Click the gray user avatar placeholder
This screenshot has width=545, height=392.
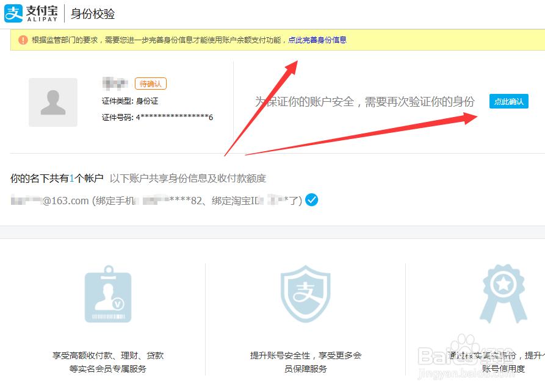[53, 102]
